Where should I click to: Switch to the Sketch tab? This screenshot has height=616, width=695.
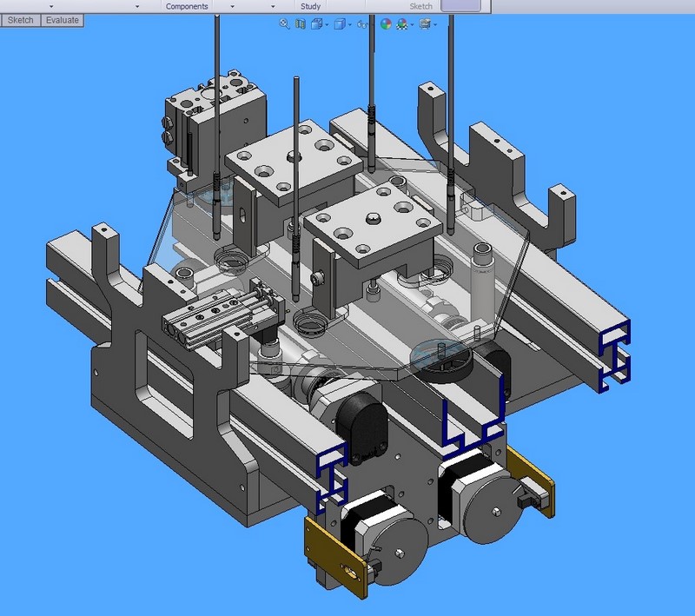(21, 20)
